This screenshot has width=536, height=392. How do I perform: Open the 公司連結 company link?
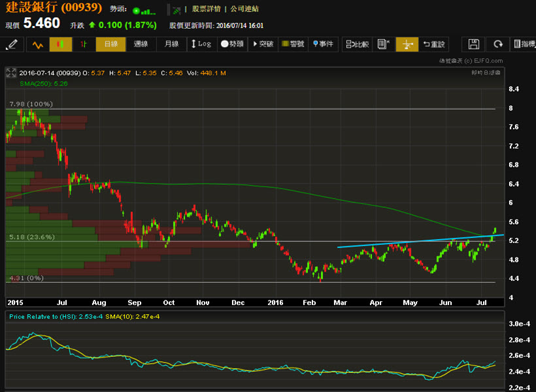(244, 9)
